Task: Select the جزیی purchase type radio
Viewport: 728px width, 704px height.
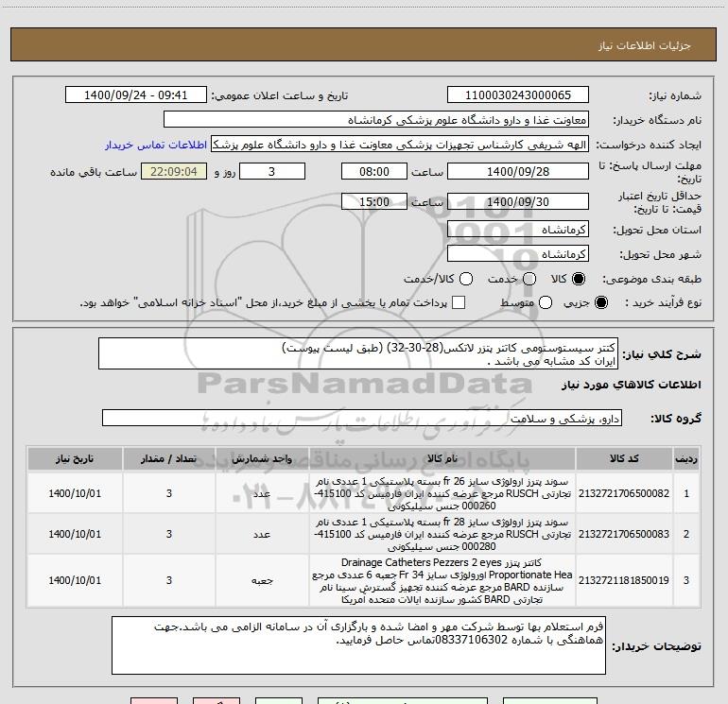Action: [600, 302]
